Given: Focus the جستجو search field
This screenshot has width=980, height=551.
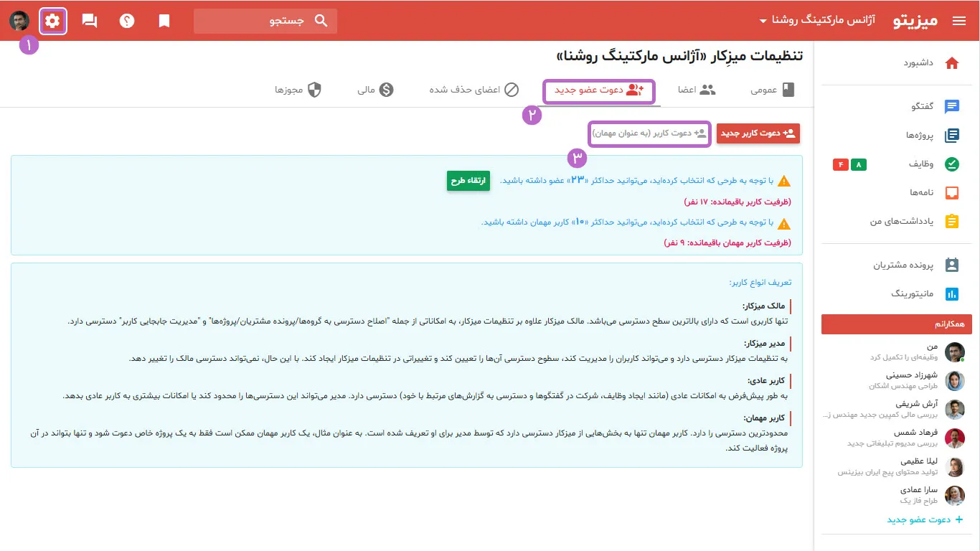Looking at the screenshot, I should point(265,21).
